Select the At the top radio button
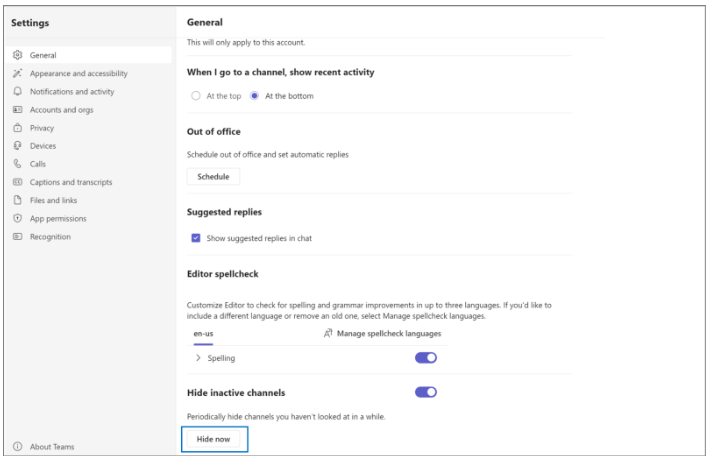 click(196, 96)
